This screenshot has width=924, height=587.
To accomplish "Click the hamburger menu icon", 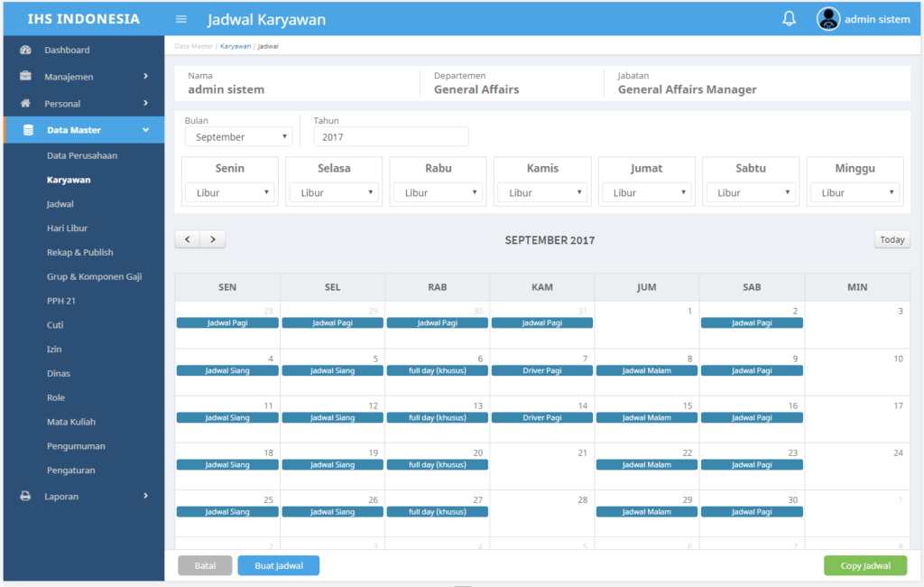I will (181, 18).
